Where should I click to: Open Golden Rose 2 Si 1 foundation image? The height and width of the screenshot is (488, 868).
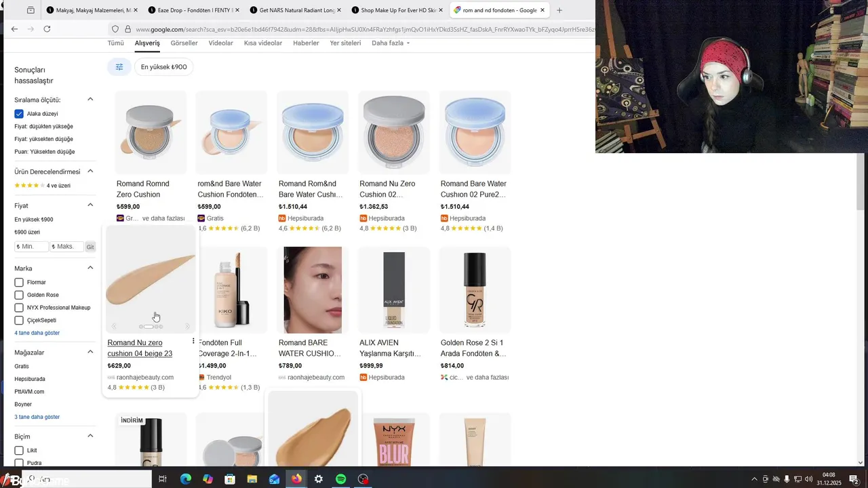[475, 290]
